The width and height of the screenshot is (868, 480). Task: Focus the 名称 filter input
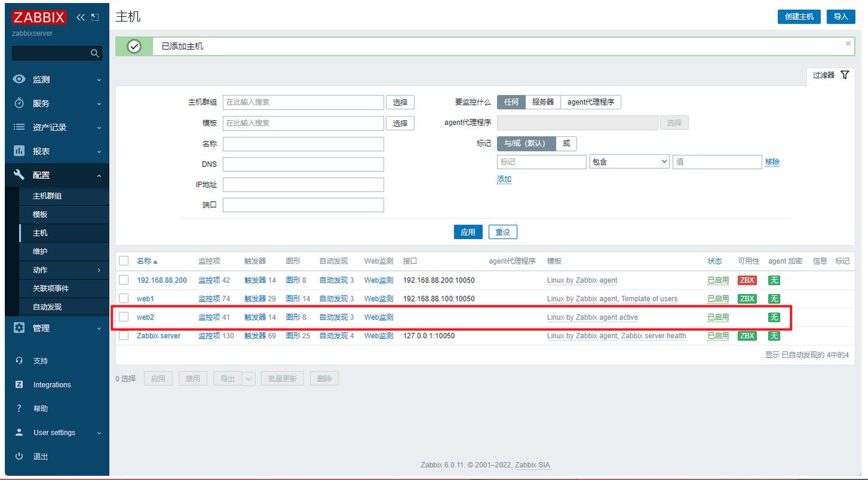pyautogui.click(x=303, y=144)
